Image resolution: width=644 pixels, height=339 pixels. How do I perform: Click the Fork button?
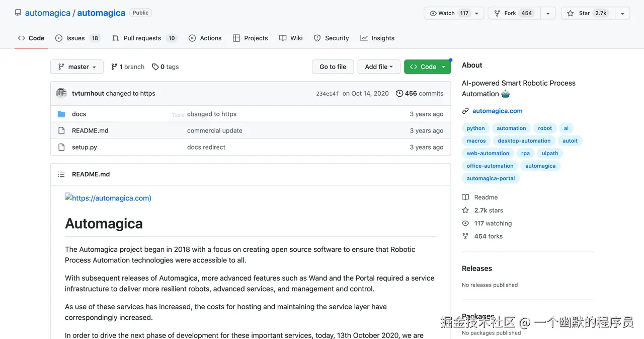pyautogui.click(x=514, y=13)
